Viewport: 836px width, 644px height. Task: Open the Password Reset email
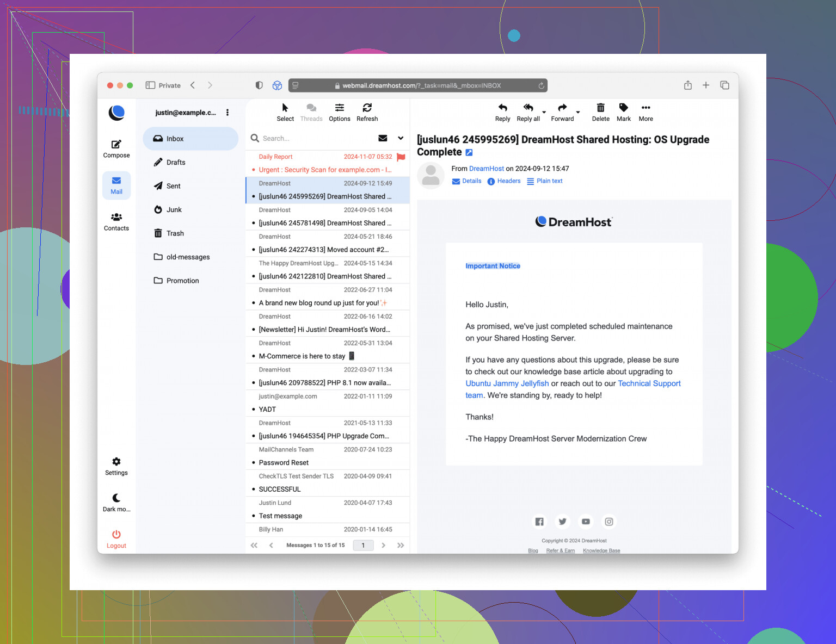[x=328, y=456]
